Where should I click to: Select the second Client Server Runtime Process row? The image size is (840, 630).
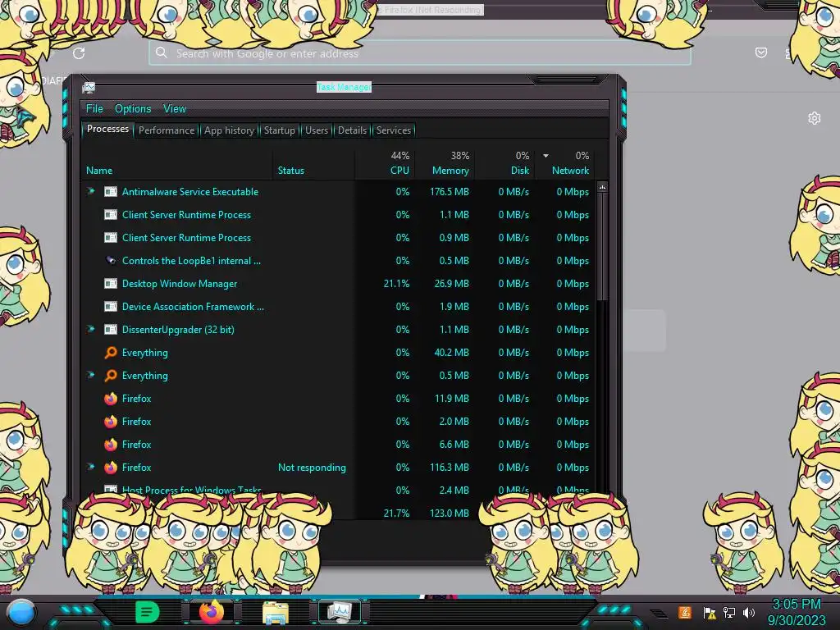[x=337, y=238]
